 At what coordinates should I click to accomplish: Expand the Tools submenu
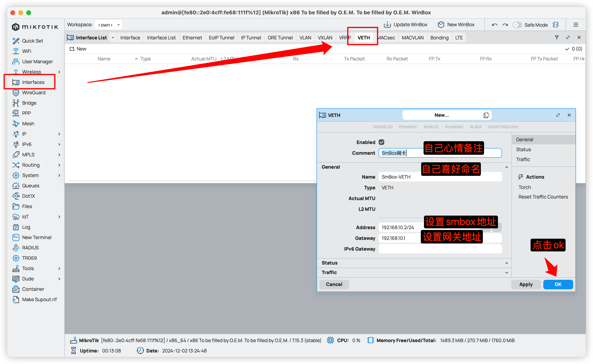tap(59, 269)
